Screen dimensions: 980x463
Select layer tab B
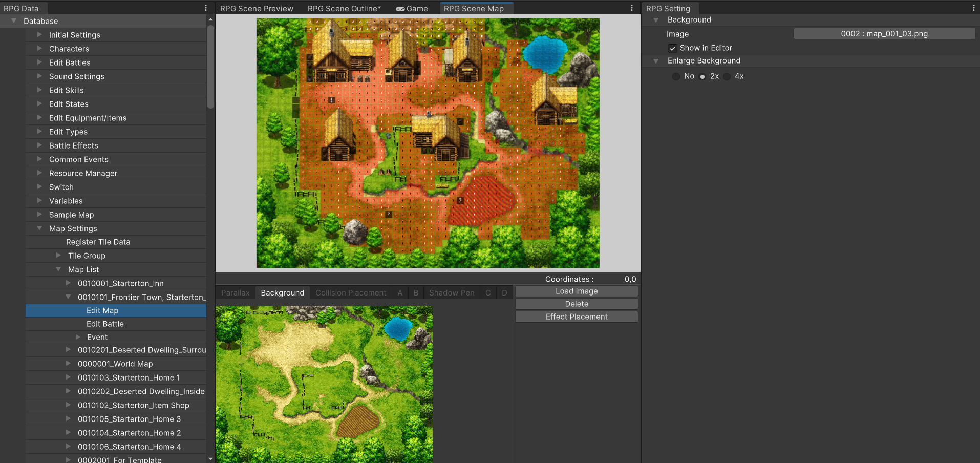point(416,293)
